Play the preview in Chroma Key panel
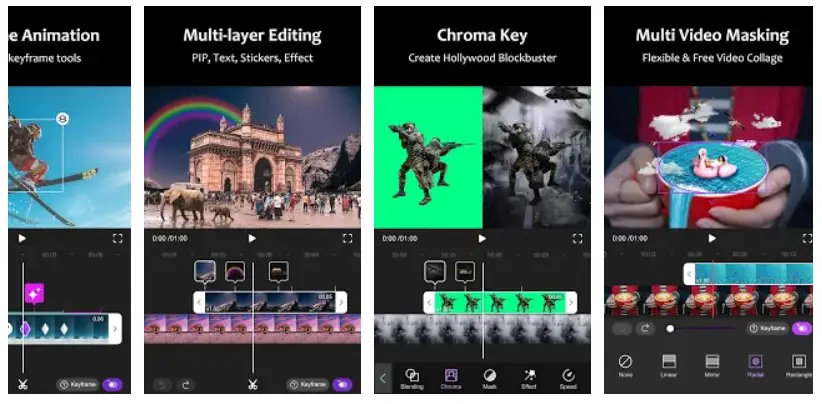 click(x=482, y=238)
